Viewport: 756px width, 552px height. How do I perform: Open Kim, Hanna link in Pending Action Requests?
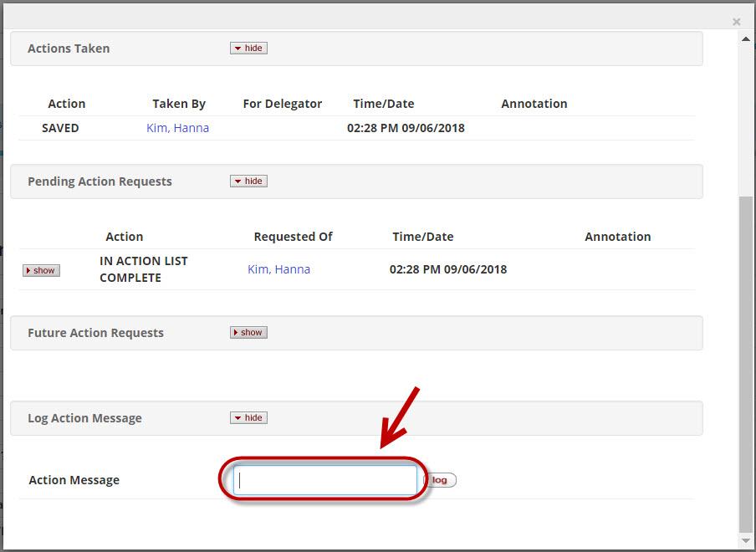point(278,269)
